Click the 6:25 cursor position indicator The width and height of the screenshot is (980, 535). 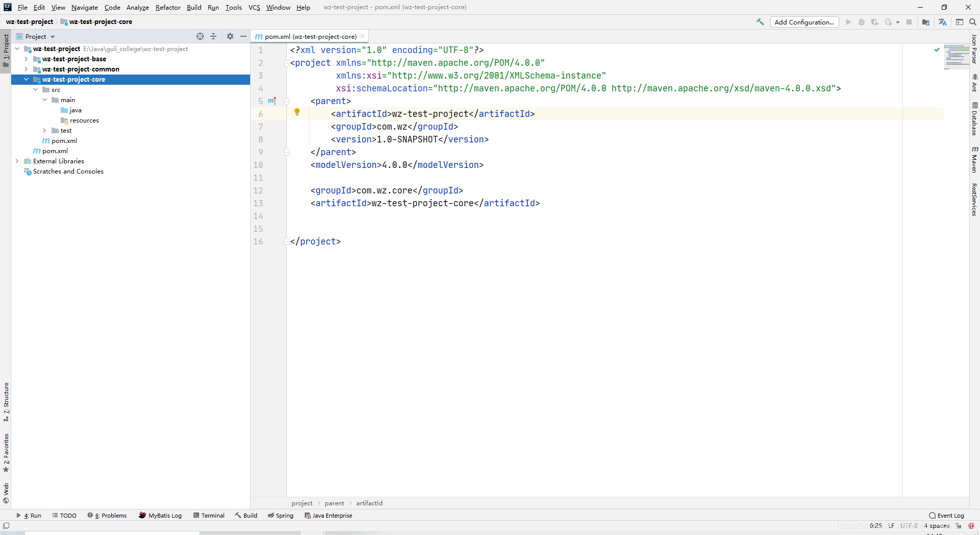pyautogui.click(x=876, y=525)
